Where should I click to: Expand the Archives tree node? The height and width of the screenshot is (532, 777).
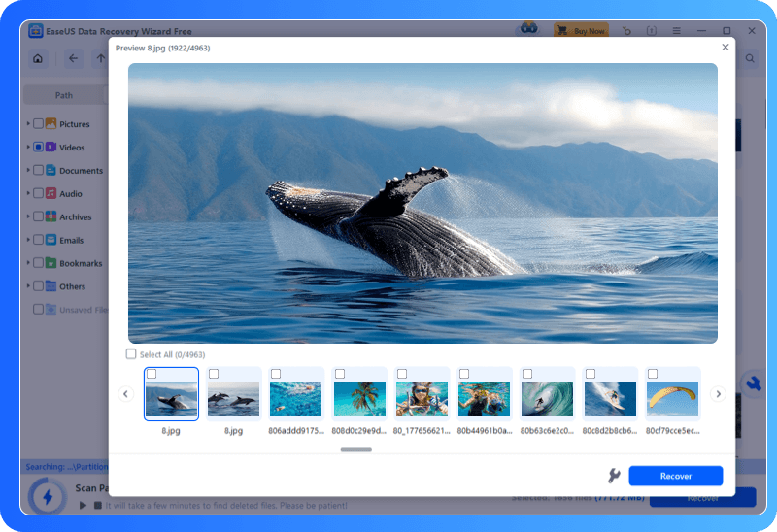click(28, 216)
